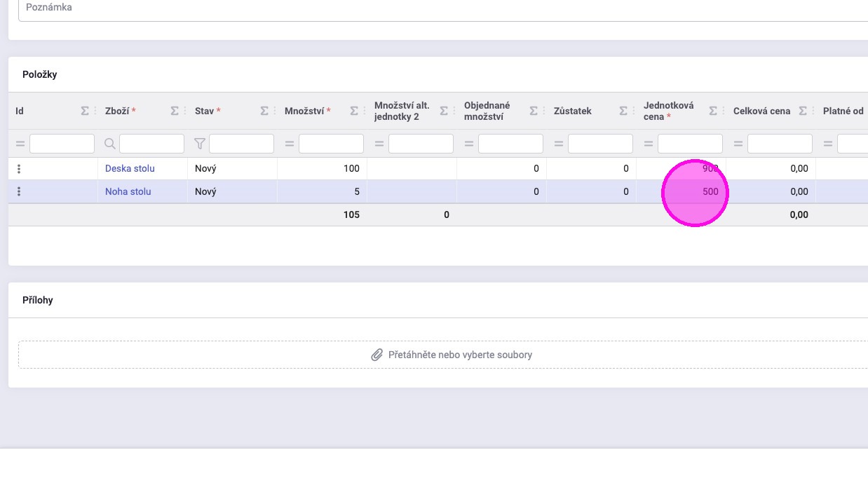Click the Zůstatek filter input field

(x=600, y=144)
